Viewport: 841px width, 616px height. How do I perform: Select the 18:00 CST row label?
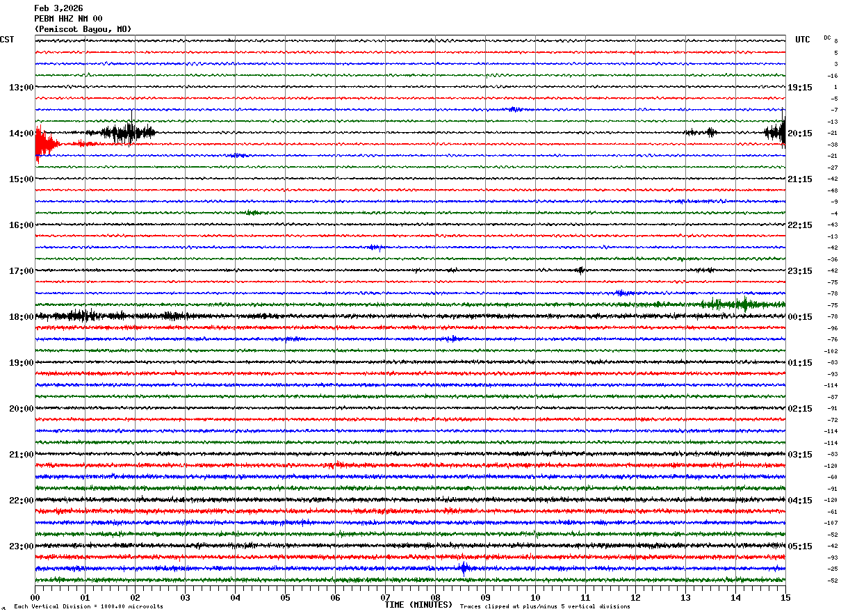[x=21, y=317]
